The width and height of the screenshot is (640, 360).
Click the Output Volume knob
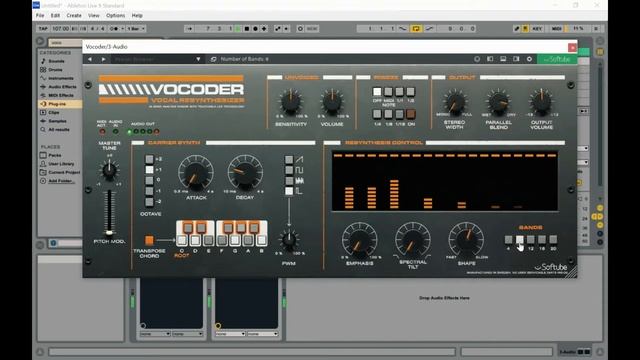541,102
